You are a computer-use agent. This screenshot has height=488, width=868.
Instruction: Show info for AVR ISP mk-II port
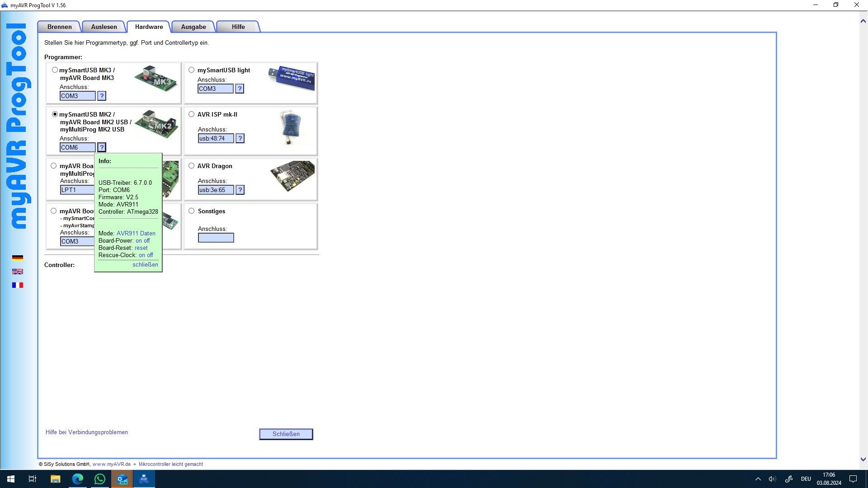pyautogui.click(x=240, y=138)
